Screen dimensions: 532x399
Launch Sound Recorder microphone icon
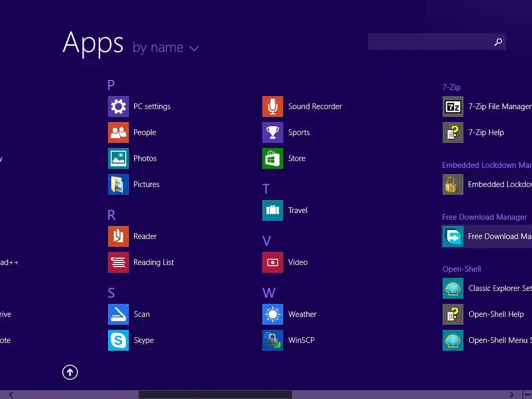coord(272,107)
